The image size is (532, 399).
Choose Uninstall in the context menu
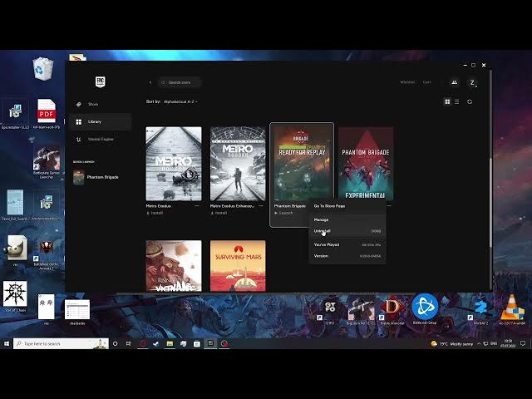[347, 231]
